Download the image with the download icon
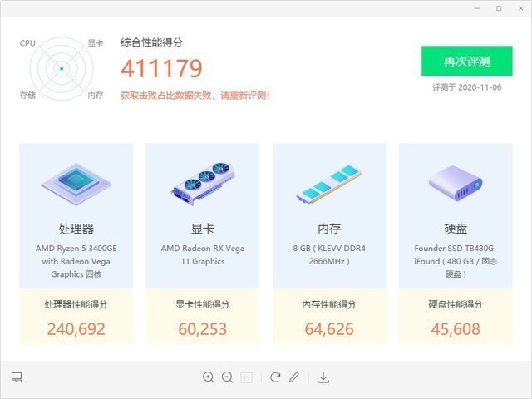The height and width of the screenshot is (399, 532). click(x=323, y=377)
